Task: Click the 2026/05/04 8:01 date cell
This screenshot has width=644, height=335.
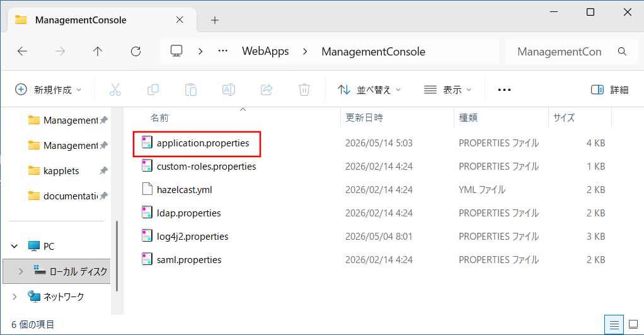Action: click(379, 237)
